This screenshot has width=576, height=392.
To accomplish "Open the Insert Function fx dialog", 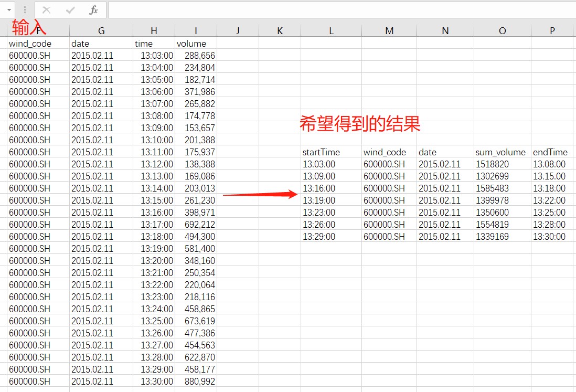I will click(x=93, y=10).
